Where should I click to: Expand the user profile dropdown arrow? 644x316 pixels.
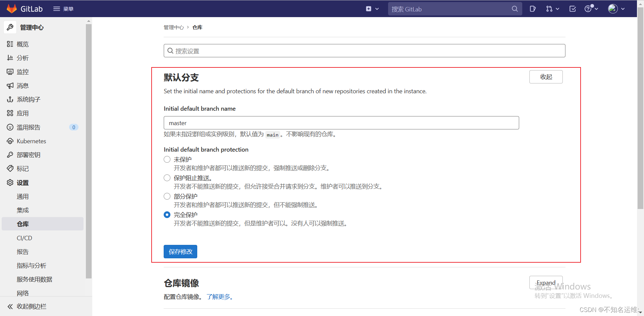[623, 9]
